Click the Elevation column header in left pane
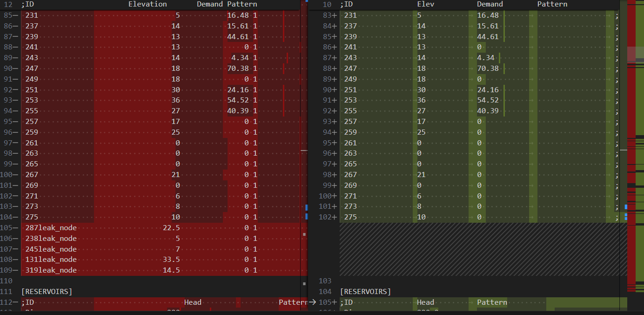 (x=148, y=4)
